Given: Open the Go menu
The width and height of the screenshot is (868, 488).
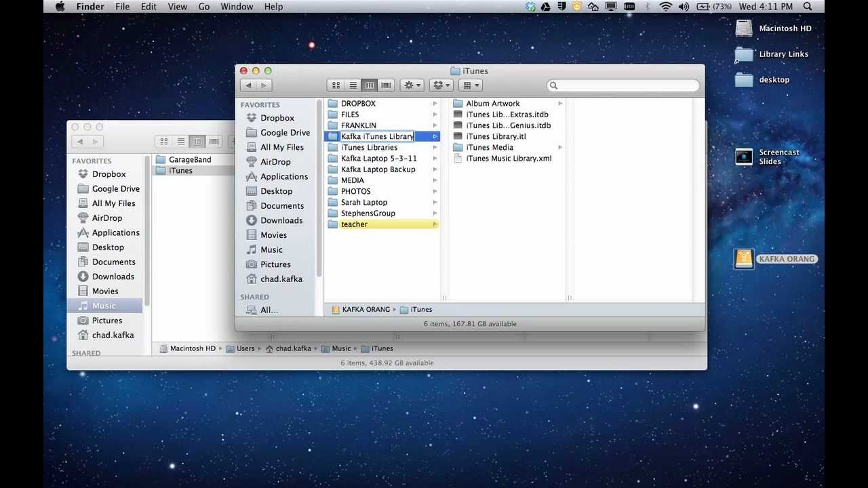Looking at the screenshot, I should pyautogui.click(x=204, y=7).
